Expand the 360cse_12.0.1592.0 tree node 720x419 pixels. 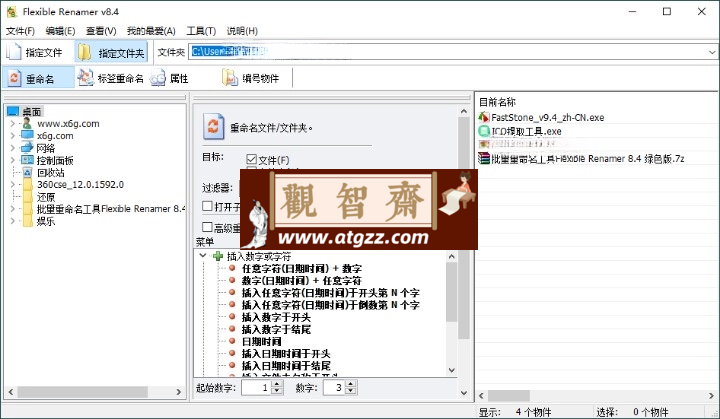pos(12,184)
